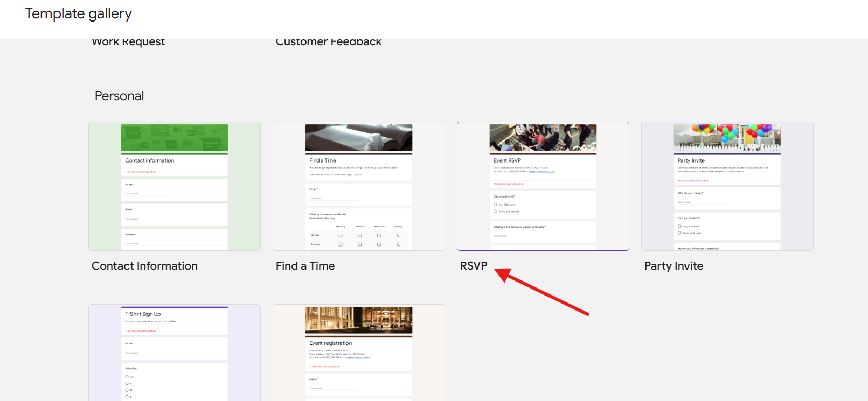This screenshot has width=868, height=401.
Task: Click the Customer Feedback label
Action: pyautogui.click(x=329, y=43)
